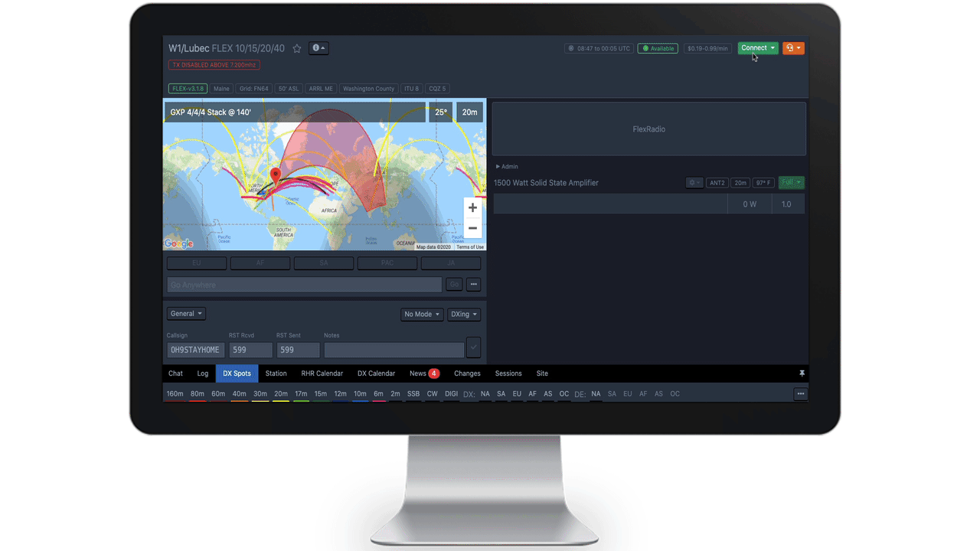The image size is (980, 551).
Task: Click the Go button
Action: coord(454,285)
